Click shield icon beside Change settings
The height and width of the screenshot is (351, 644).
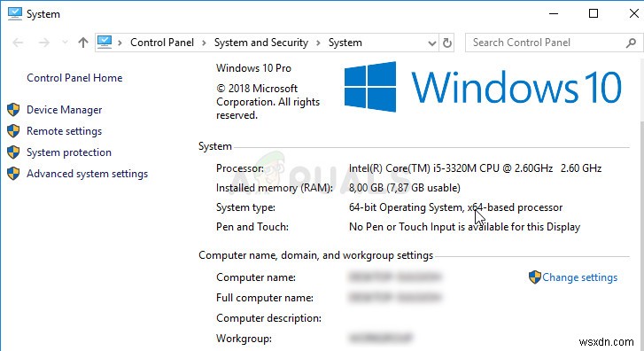pyautogui.click(x=535, y=277)
